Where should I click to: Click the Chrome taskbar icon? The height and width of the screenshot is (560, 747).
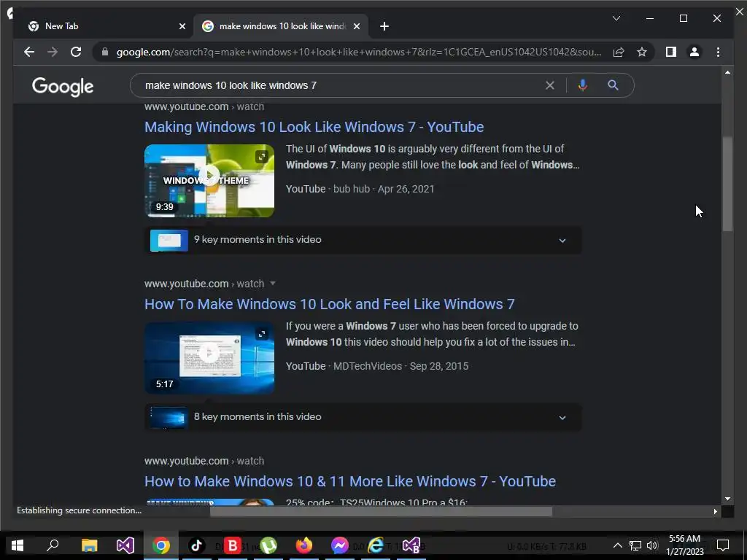[x=161, y=545]
